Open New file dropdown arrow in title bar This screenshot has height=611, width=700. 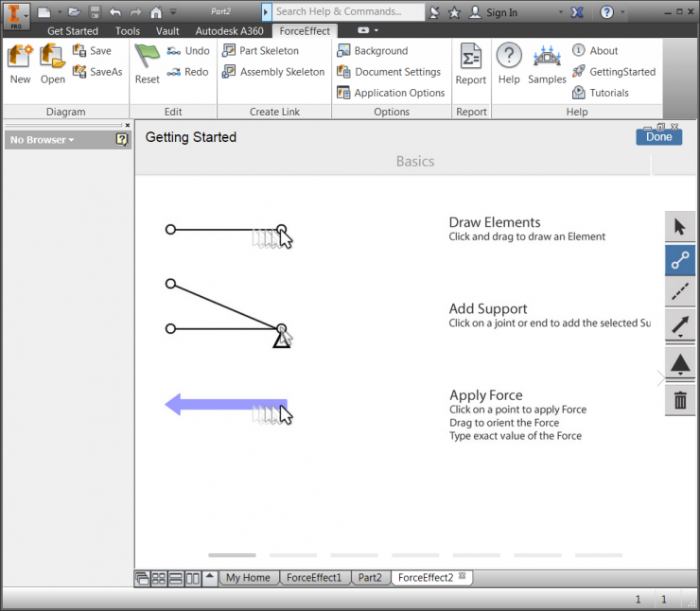60,12
